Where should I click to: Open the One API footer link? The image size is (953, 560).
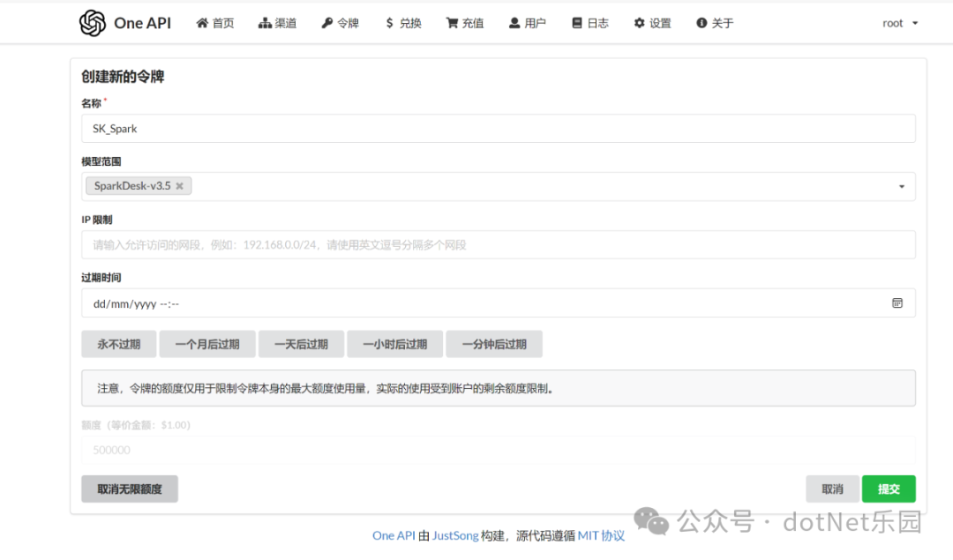coord(394,535)
